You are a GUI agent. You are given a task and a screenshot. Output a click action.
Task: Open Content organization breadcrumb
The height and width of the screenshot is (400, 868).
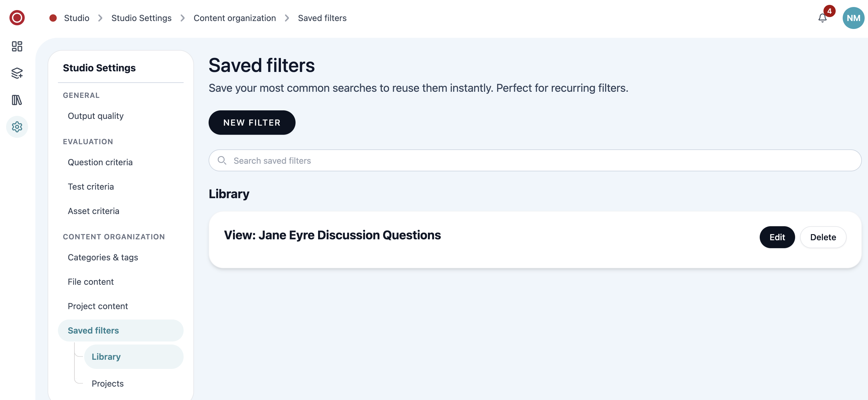[235, 18]
